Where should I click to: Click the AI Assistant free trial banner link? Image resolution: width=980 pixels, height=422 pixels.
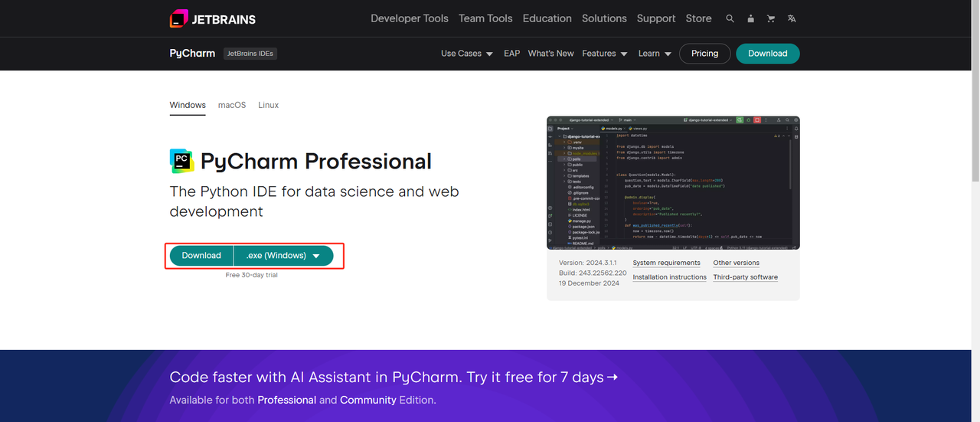click(394, 377)
